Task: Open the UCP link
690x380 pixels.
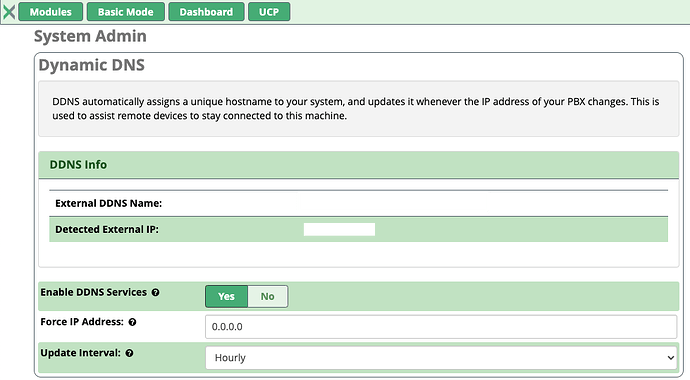Action: point(269,12)
